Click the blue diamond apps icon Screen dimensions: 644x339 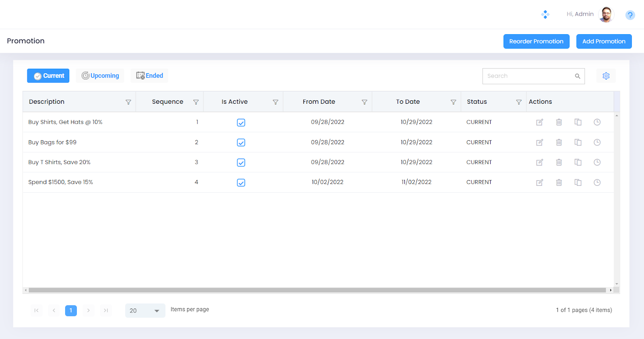[545, 14]
